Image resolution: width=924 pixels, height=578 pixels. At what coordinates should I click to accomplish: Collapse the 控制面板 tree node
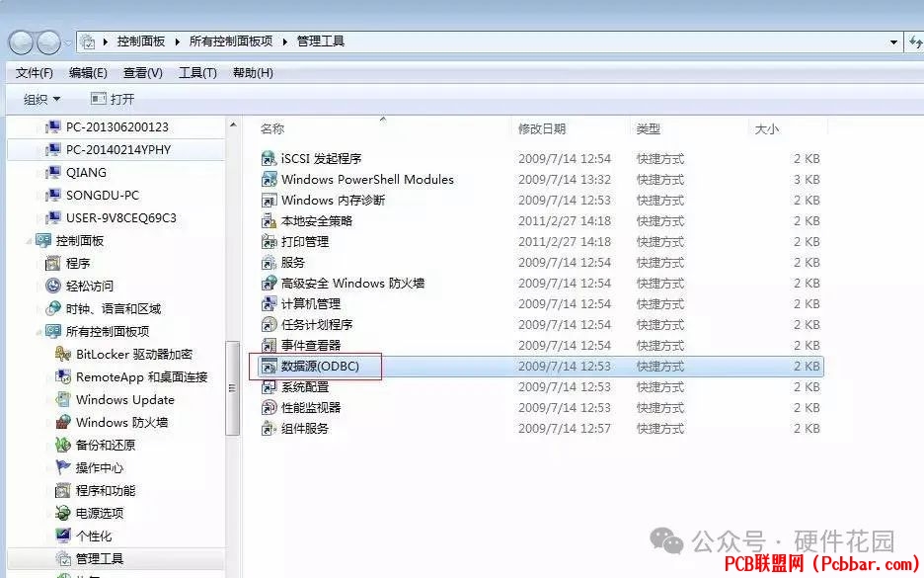pyautogui.click(x=29, y=241)
